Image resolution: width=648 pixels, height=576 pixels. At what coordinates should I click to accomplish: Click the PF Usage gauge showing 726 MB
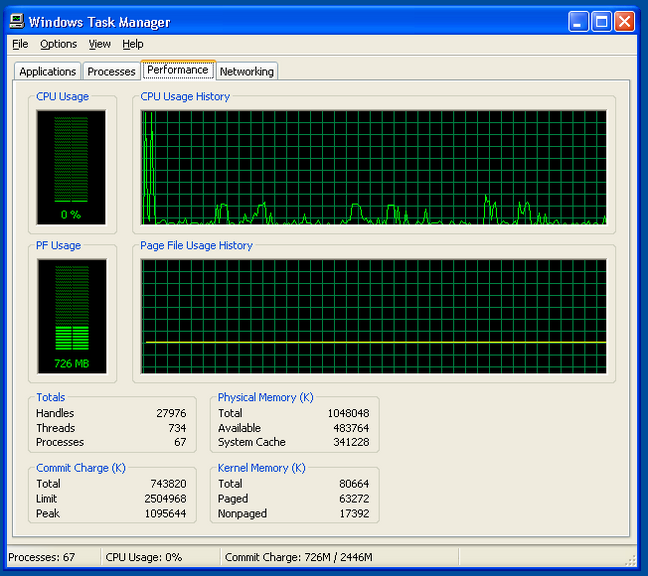[x=70, y=315]
